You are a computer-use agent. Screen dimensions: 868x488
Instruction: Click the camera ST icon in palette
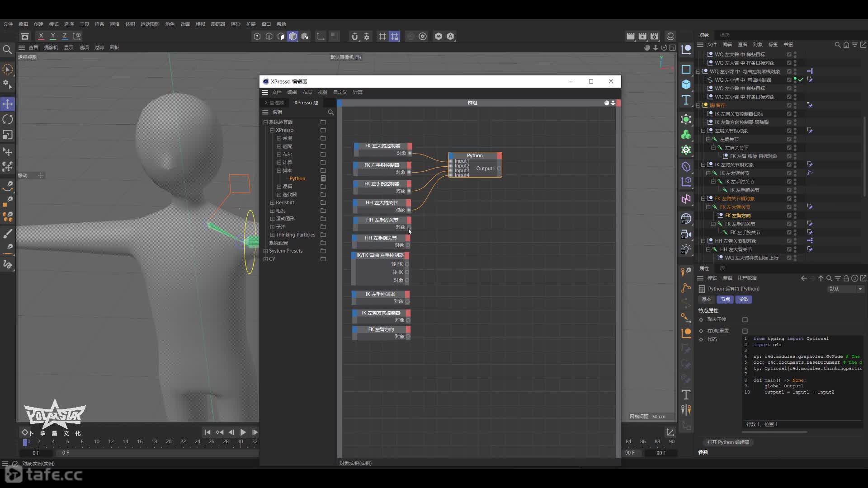pos(686,234)
